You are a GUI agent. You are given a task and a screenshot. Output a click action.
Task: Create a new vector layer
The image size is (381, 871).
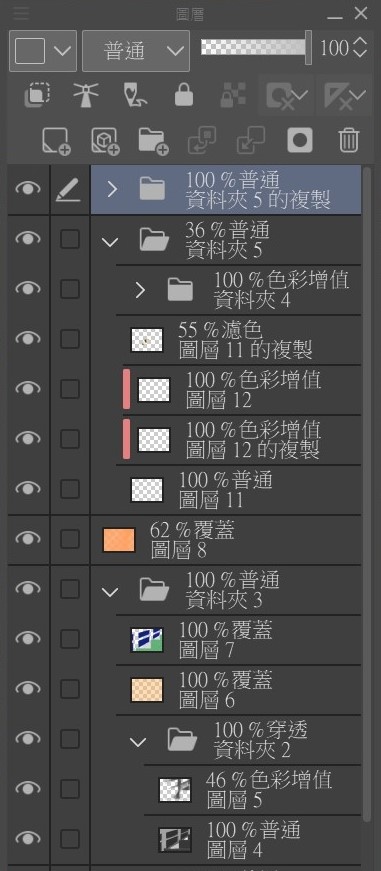click(x=105, y=141)
